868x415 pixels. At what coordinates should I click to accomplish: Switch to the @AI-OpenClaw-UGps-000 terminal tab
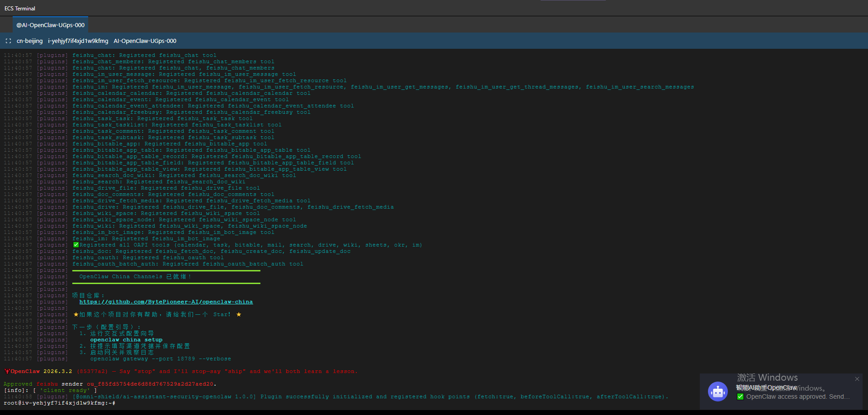50,25
